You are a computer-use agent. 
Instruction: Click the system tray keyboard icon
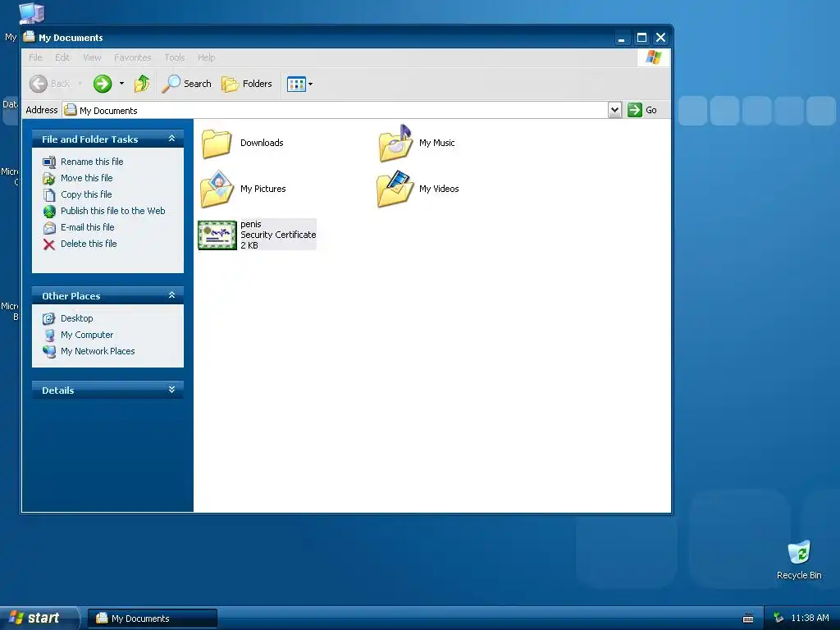click(748, 619)
